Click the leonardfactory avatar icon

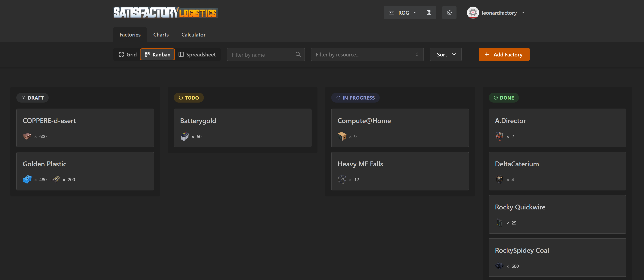pyautogui.click(x=473, y=13)
